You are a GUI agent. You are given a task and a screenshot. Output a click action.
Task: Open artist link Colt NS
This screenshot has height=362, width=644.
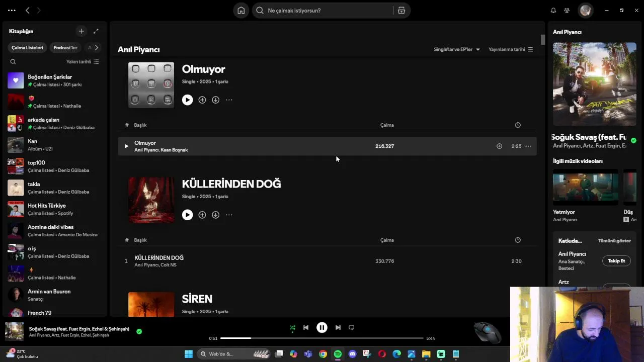click(169, 265)
